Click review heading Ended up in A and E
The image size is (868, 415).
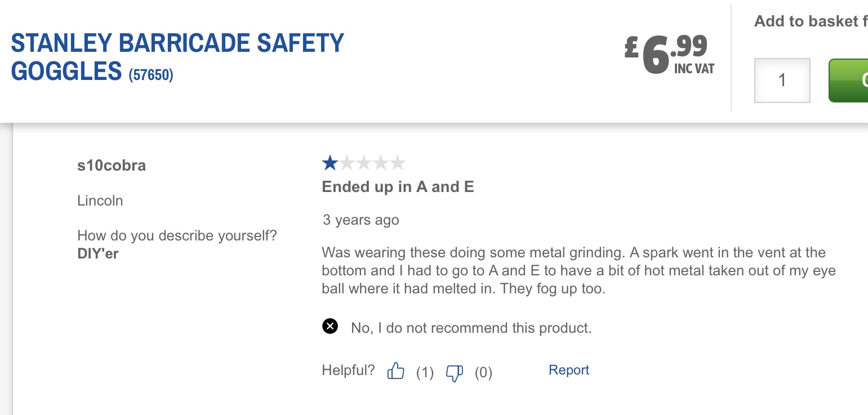point(398,187)
